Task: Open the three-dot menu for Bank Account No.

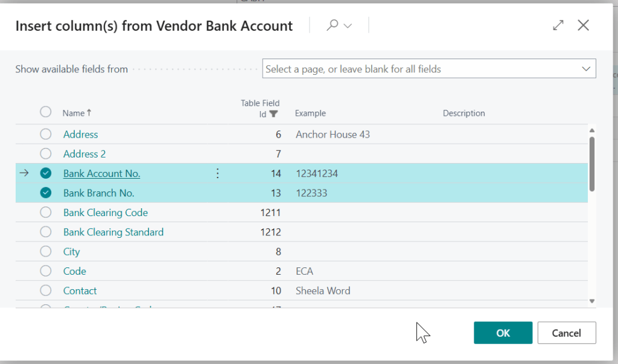Action: (218, 174)
